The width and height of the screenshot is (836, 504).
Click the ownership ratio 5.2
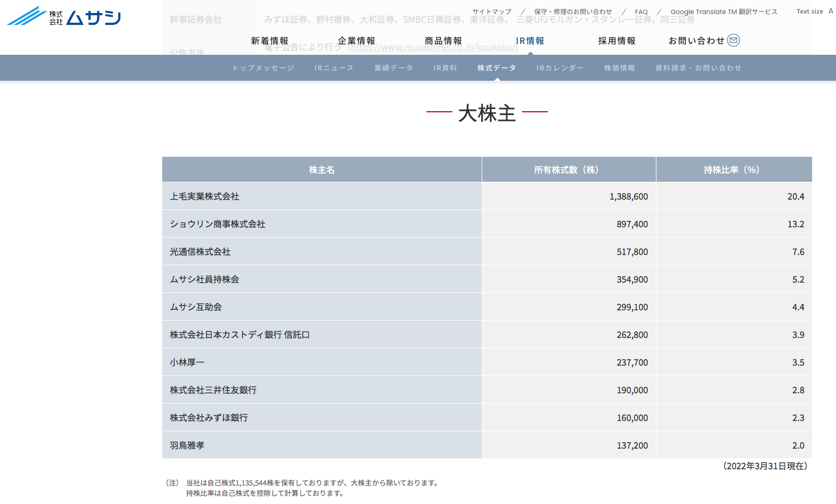[798, 279]
